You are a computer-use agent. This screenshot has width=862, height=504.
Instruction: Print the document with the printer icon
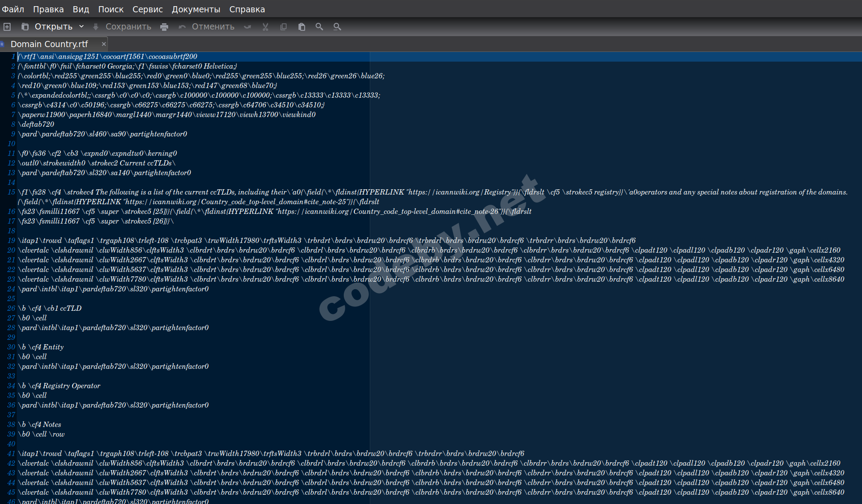pos(164,27)
